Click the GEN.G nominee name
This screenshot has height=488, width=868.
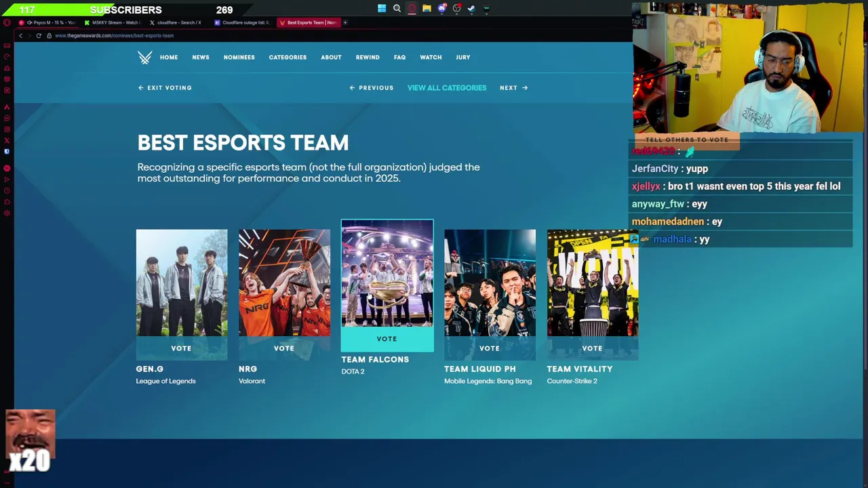tap(150, 369)
